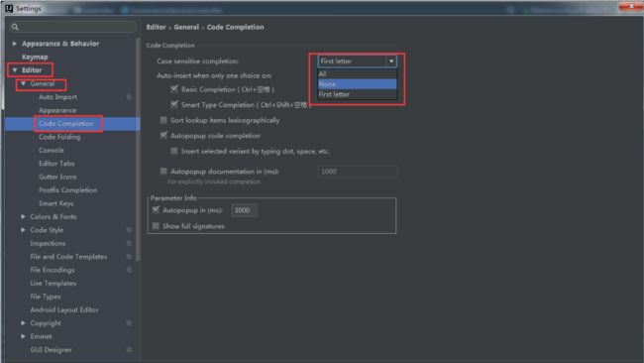Open File Types settings
Image resolution: width=644 pixels, height=363 pixels.
pos(46,297)
